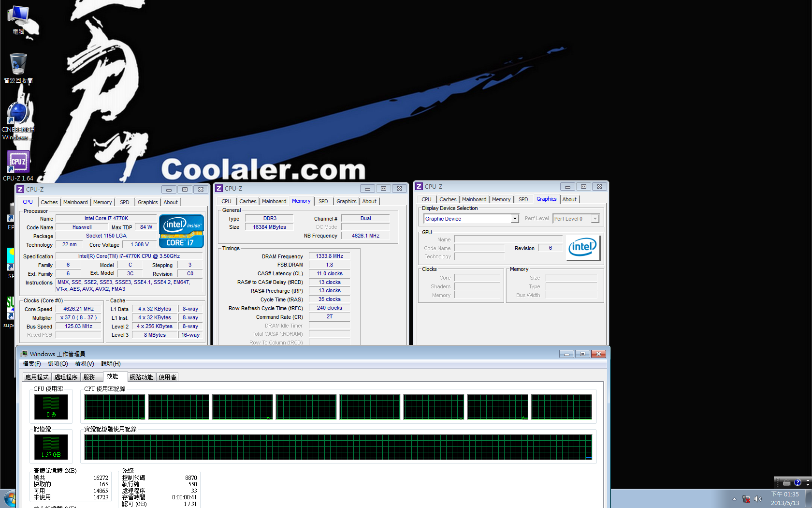Click the CAS# Latency value 11.0 clocks

[329, 273]
